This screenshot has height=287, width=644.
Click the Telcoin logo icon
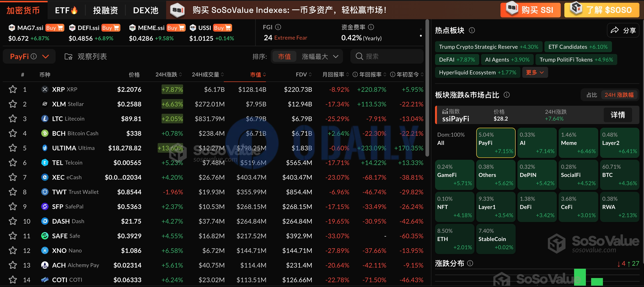(45, 162)
